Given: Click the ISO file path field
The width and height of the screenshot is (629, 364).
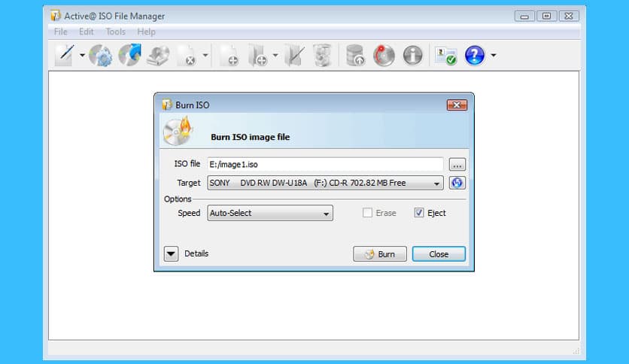Looking at the screenshot, I should [325, 165].
